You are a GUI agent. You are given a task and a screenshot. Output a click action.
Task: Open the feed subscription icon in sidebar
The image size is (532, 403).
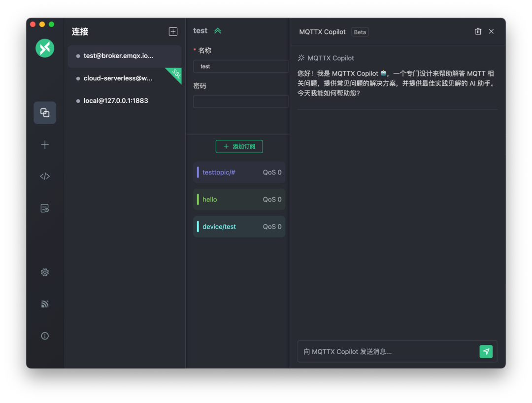pos(45,304)
